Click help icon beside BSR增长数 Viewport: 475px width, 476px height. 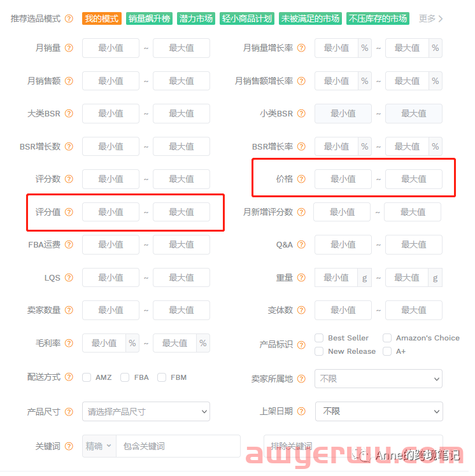pyautogui.click(x=69, y=146)
